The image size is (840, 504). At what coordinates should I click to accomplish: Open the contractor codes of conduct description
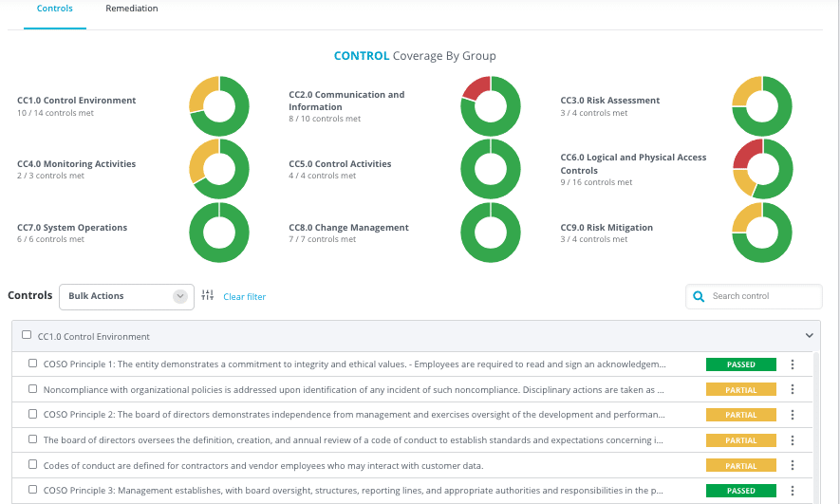pos(263,466)
